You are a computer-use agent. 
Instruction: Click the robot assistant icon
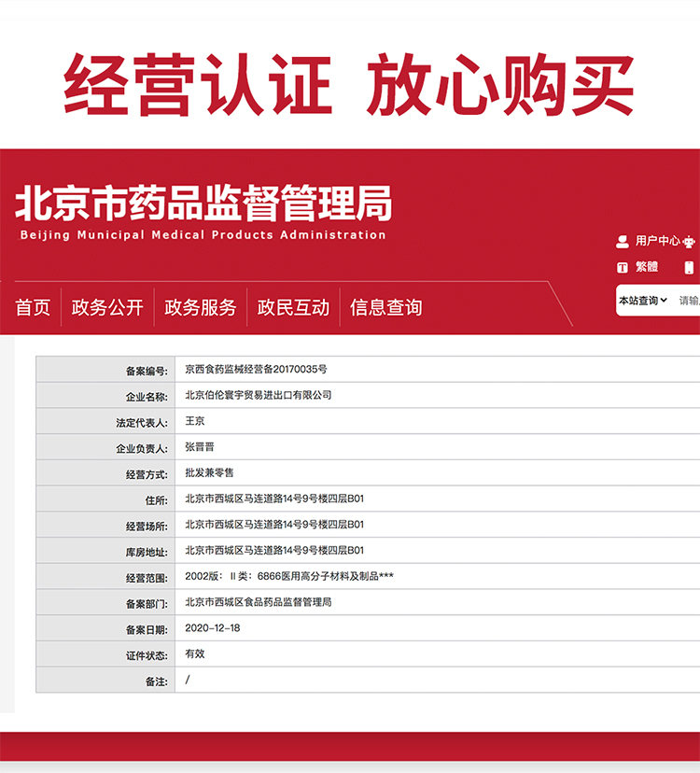[690, 242]
